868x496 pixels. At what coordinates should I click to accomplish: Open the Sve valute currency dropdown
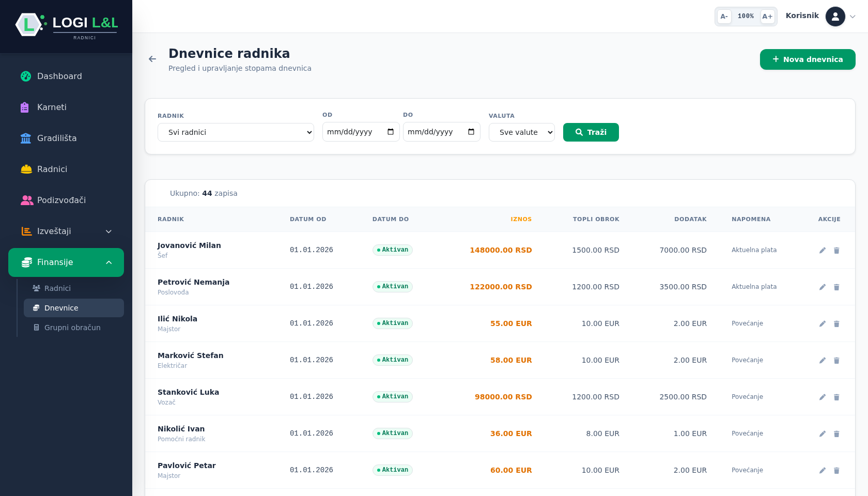pyautogui.click(x=522, y=132)
